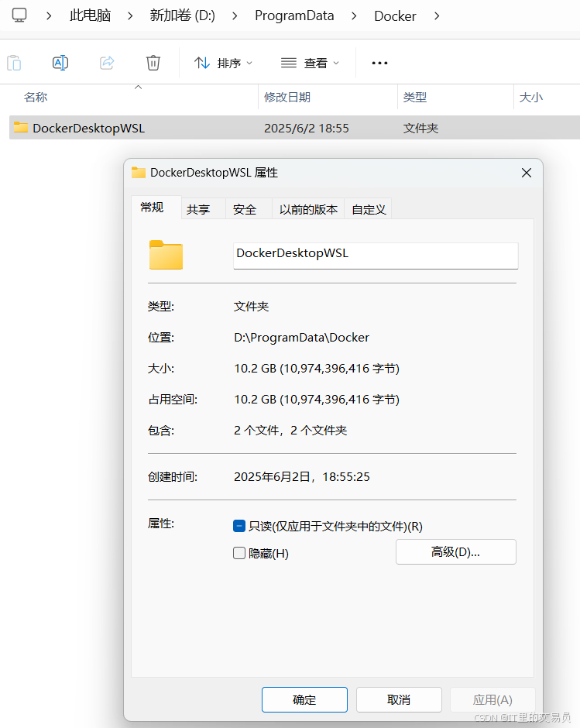Switch to the 以前的版本 tab
580x728 pixels.
tap(308, 209)
